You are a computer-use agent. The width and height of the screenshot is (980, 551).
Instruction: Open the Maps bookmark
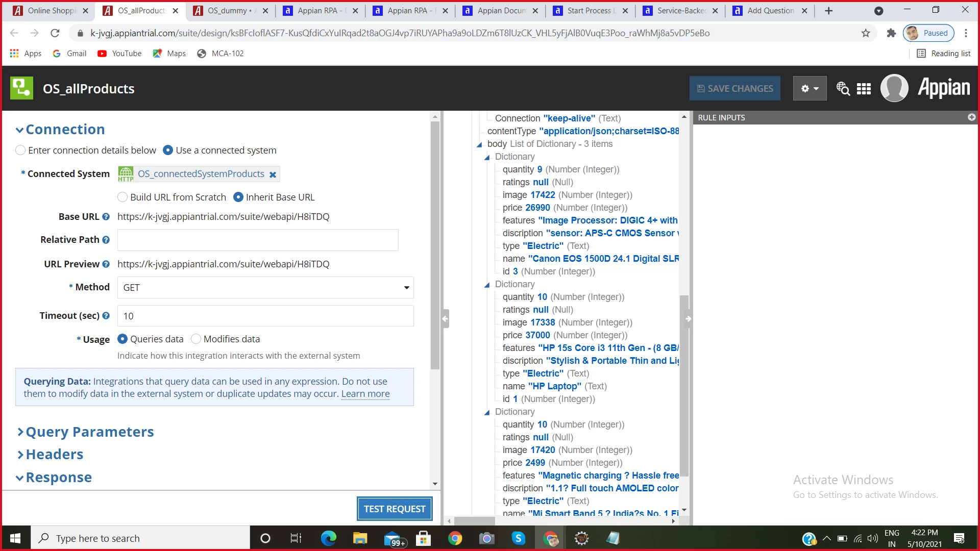click(169, 54)
